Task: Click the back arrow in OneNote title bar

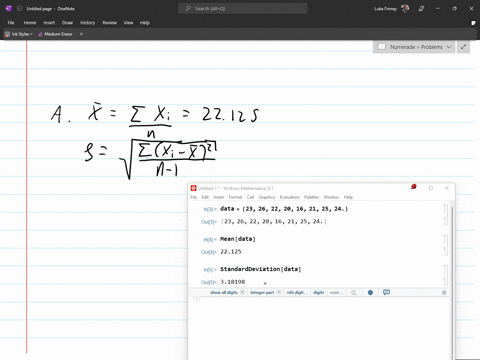Action: 19,8
